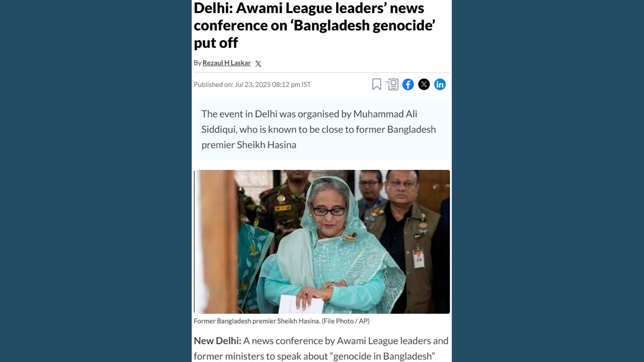Click the 'By' label before the author name

(197, 63)
